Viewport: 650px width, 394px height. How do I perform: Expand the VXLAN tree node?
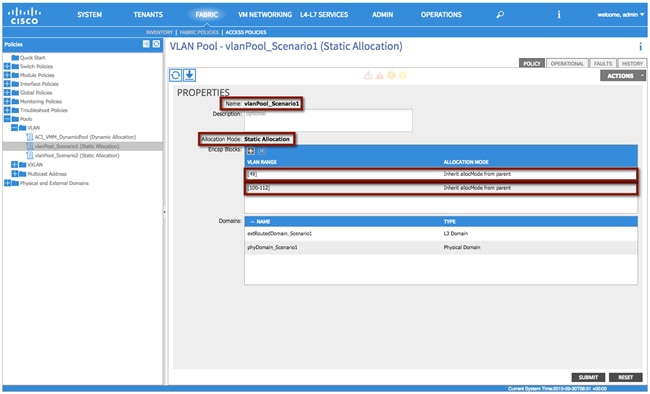click(15, 165)
